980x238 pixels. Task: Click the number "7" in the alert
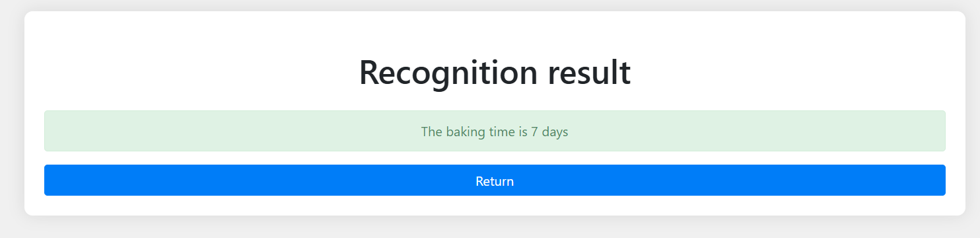point(535,132)
